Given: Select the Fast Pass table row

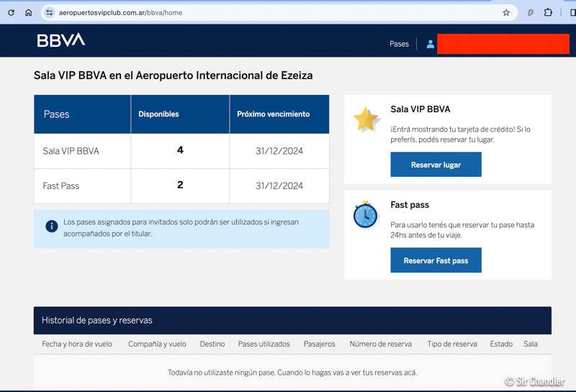Looking at the screenshot, I should tap(181, 186).
